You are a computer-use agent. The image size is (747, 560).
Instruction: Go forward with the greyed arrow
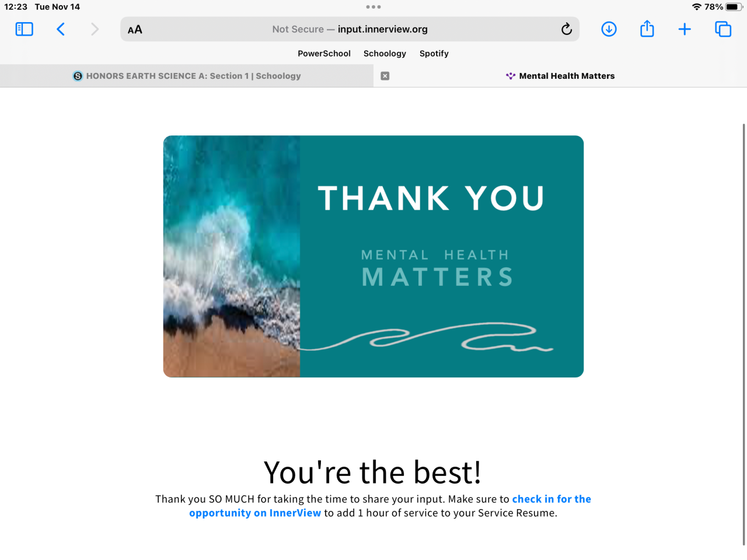95,29
